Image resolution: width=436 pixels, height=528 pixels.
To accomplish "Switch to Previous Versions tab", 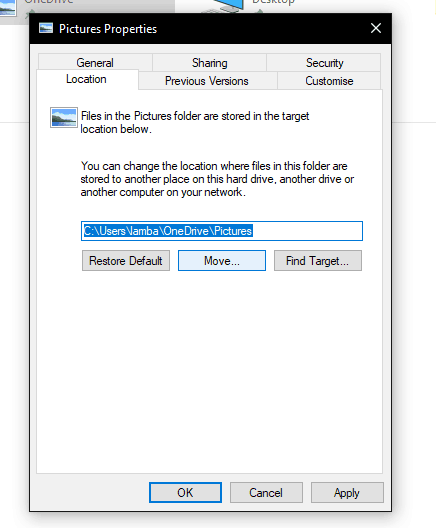I will click(x=207, y=81).
